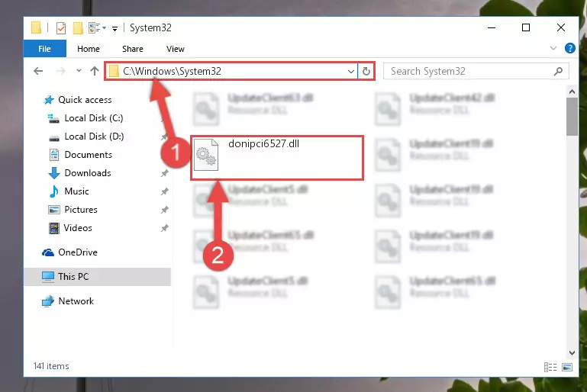Open the address bar history dropdown
Image resolution: width=587 pixels, height=392 pixels.
351,71
